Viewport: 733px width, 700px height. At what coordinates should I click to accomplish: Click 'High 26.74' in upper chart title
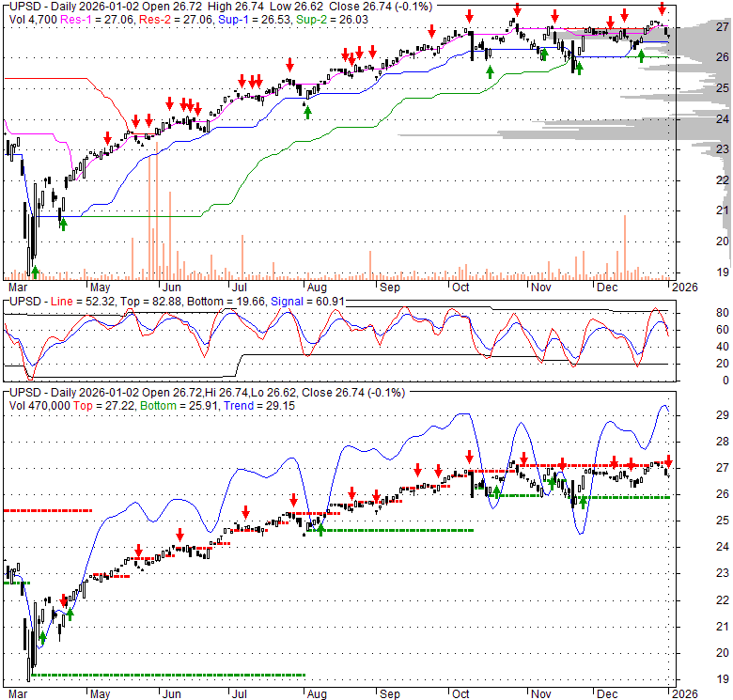(x=235, y=7)
